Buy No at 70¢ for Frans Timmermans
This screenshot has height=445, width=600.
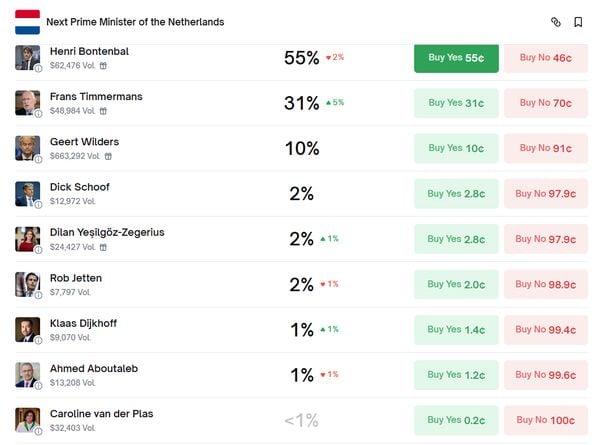(x=546, y=103)
